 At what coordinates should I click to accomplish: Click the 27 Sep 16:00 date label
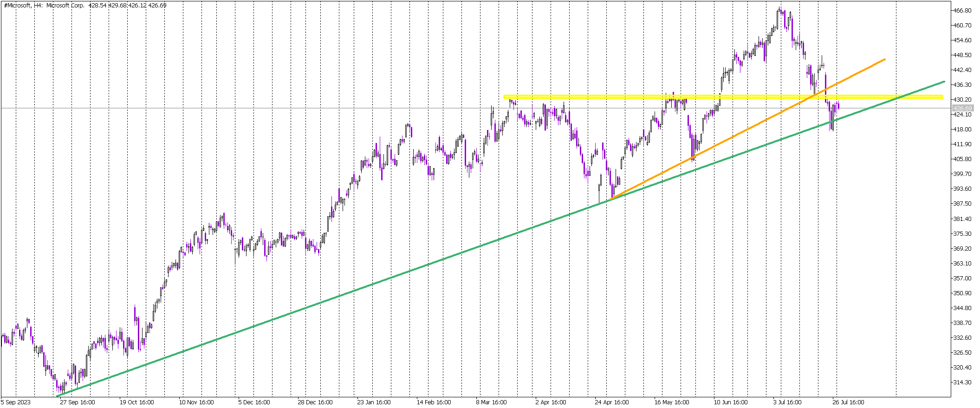78,402
